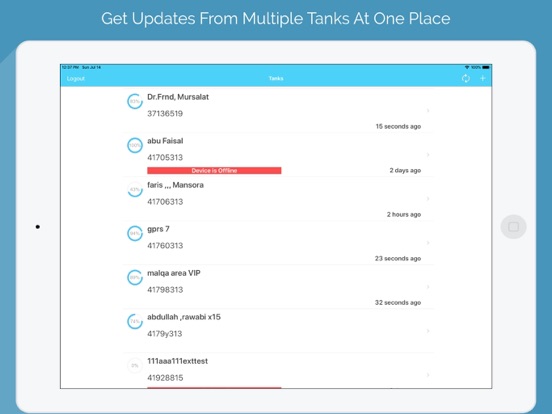Expand the abu Faisal row chevron

coord(428,155)
